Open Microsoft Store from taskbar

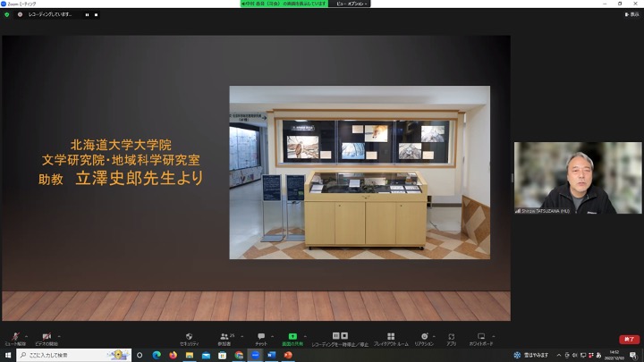pyautogui.click(x=222, y=355)
